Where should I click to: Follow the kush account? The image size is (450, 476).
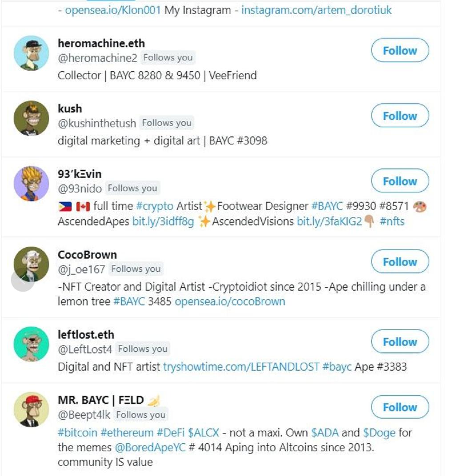tap(400, 116)
